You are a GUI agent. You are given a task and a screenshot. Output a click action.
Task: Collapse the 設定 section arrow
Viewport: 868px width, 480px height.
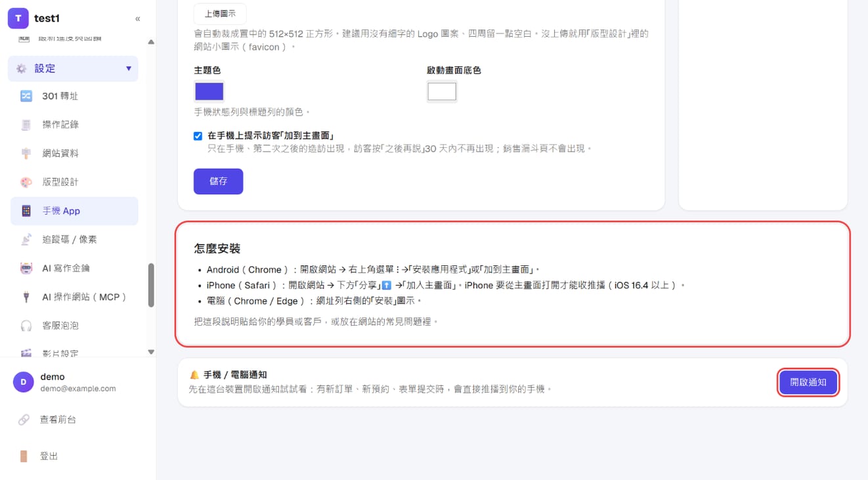[129, 68]
